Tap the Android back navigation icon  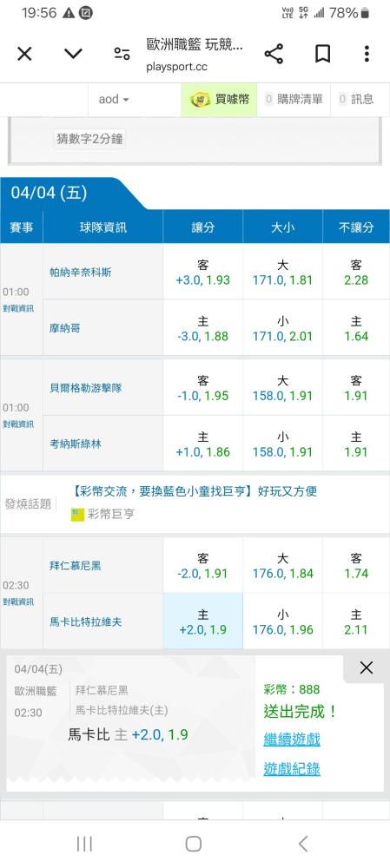[302, 844]
